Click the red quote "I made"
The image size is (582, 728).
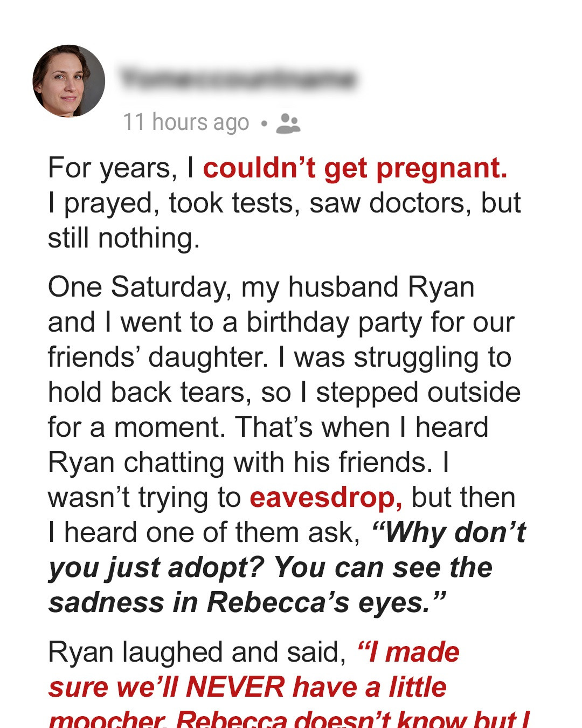[x=408, y=652]
